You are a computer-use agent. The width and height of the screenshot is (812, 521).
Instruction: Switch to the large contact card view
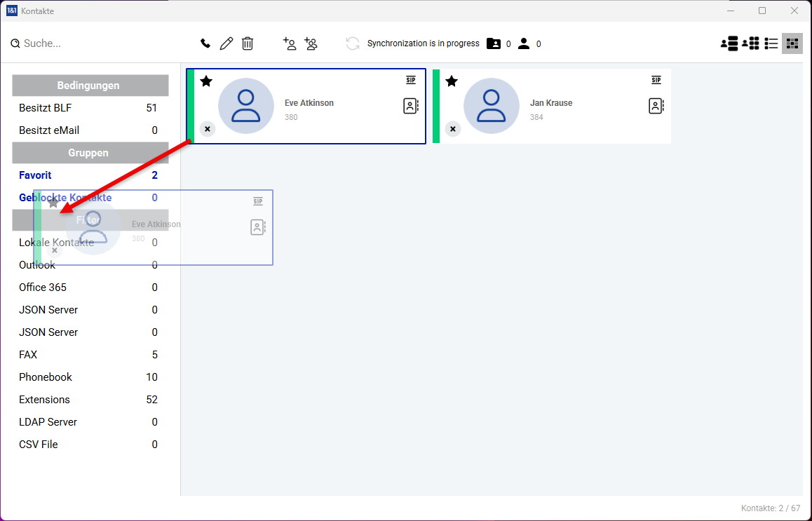[729, 43]
